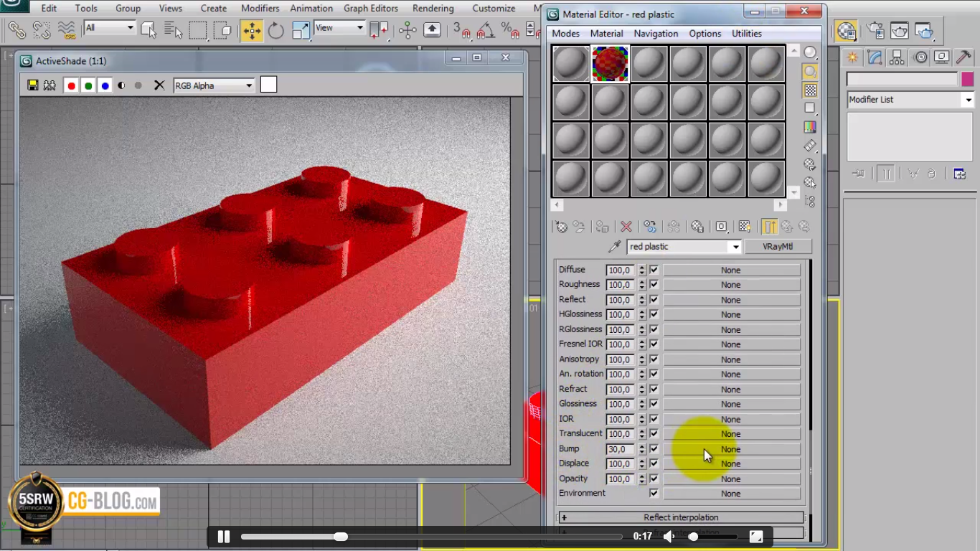Screen dimensions: 980x551
Task: Open the Material/Map Navigator icon
Action: tap(810, 202)
